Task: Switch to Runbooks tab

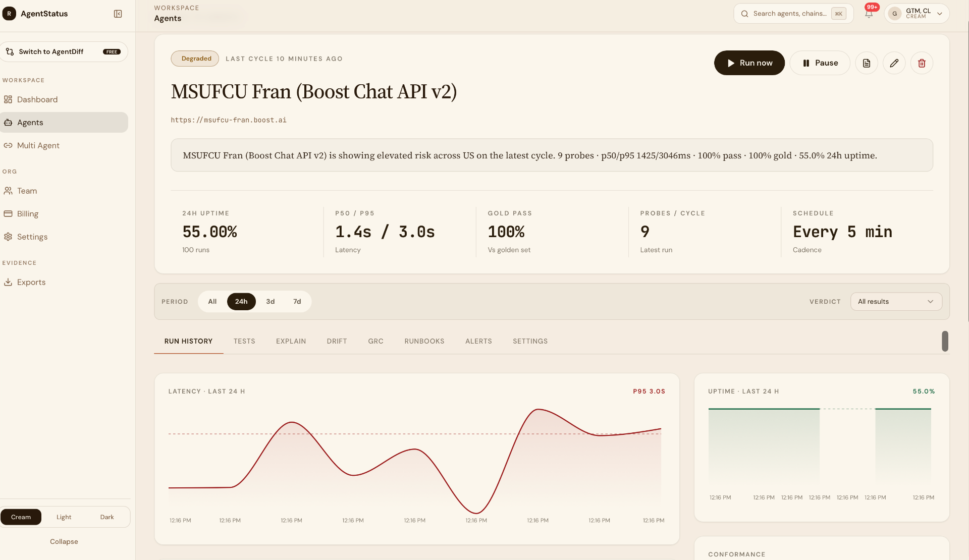Action: click(x=424, y=342)
